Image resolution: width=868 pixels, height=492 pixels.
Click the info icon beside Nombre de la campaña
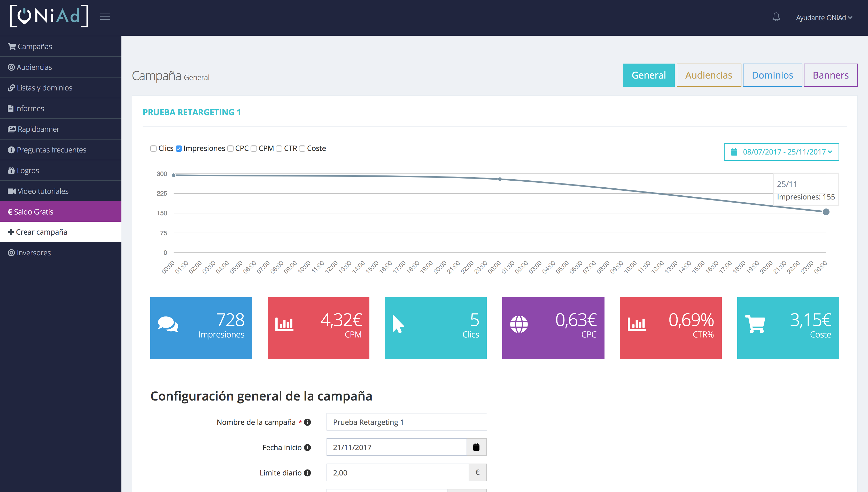point(307,422)
